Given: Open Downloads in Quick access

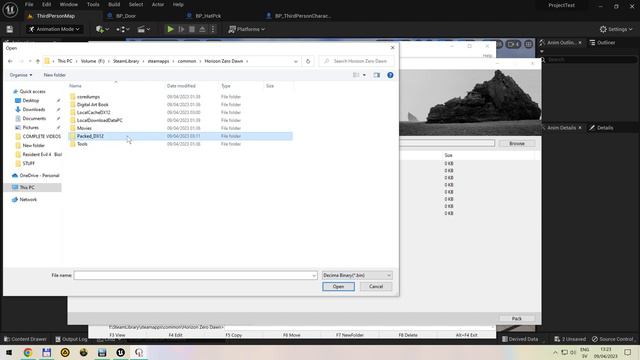Looking at the screenshot, I should point(33,109).
